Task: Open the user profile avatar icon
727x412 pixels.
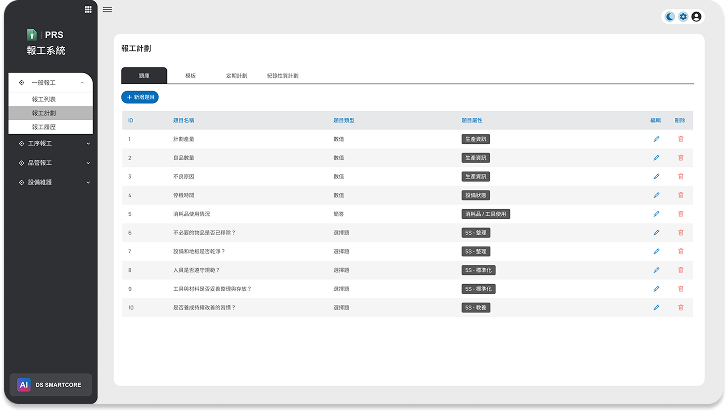Action: click(696, 16)
